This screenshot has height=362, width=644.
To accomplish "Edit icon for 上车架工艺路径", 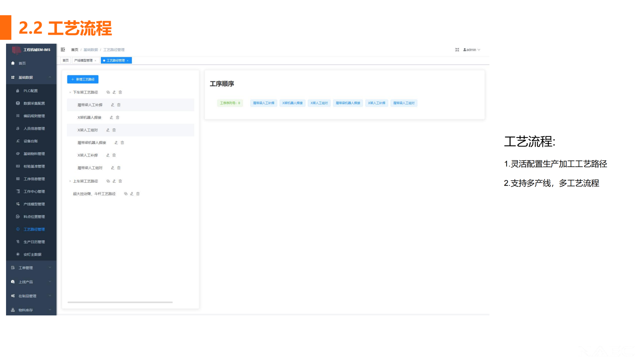I will (114, 181).
